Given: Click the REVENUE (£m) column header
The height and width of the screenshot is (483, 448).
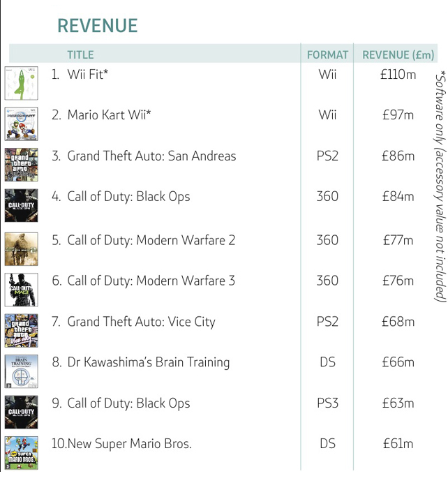Looking at the screenshot, I should point(398,55).
